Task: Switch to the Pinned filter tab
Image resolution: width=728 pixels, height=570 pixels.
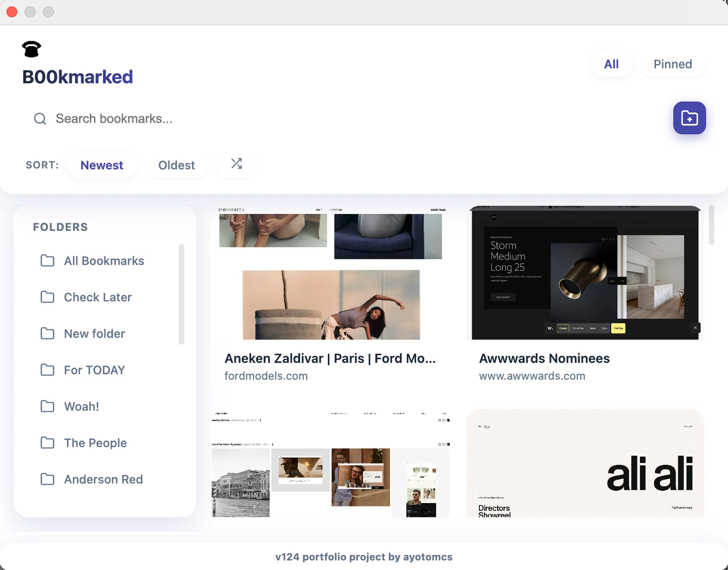Action: [x=672, y=64]
